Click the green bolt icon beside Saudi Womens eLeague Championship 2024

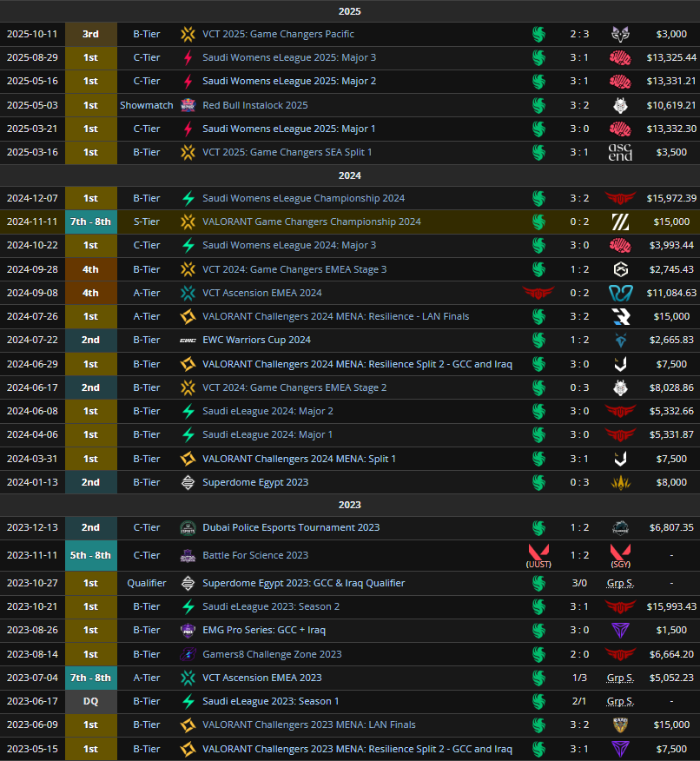click(x=188, y=198)
